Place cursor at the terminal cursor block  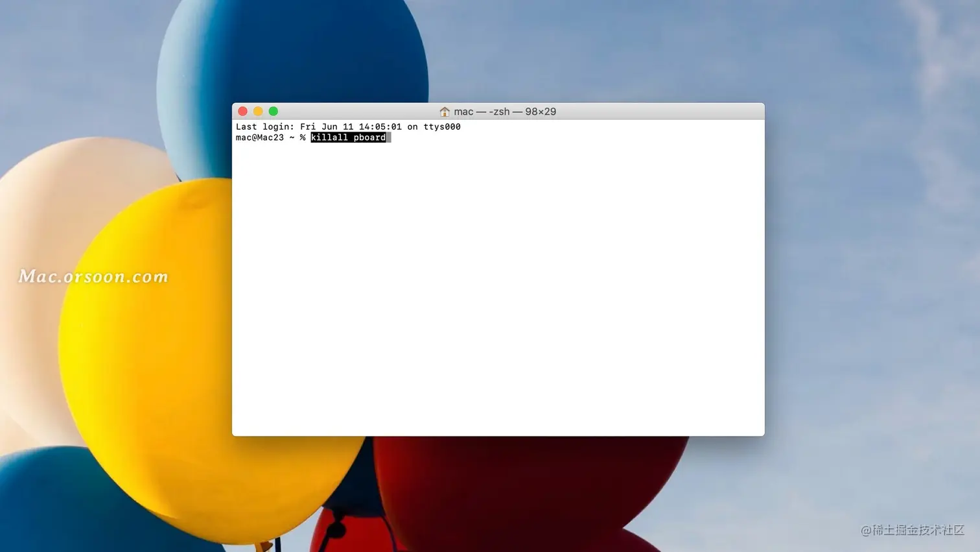389,138
